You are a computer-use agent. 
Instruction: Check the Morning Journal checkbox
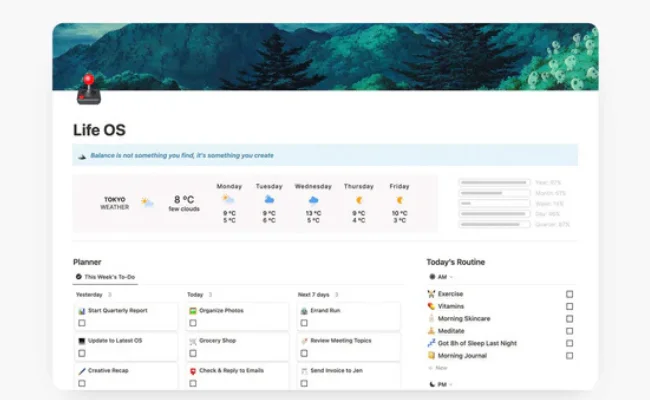pos(569,356)
